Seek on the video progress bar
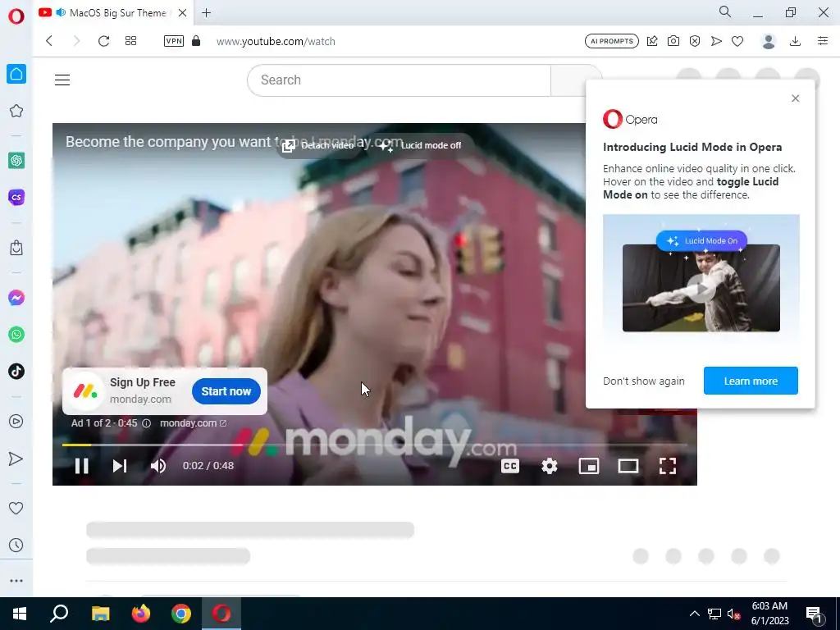This screenshot has width=840, height=630. 374,445
